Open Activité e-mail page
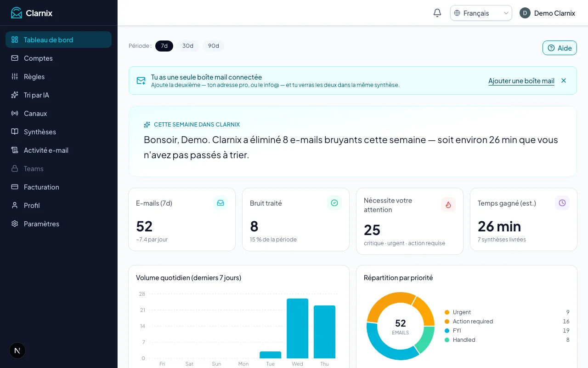The width and height of the screenshot is (588, 368). [x=58, y=150]
